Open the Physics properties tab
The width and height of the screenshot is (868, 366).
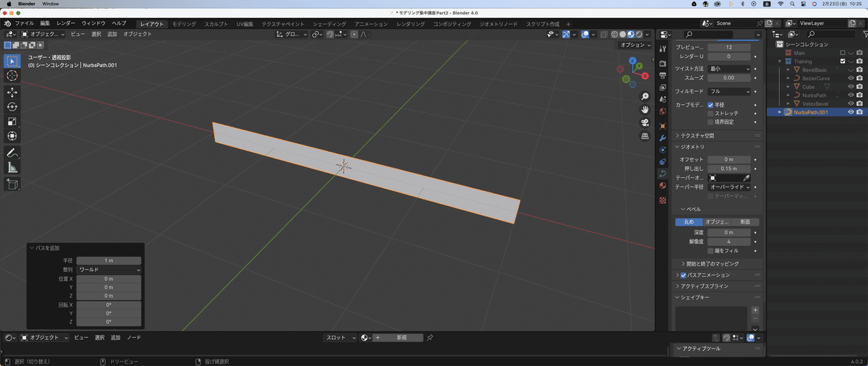click(663, 150)
